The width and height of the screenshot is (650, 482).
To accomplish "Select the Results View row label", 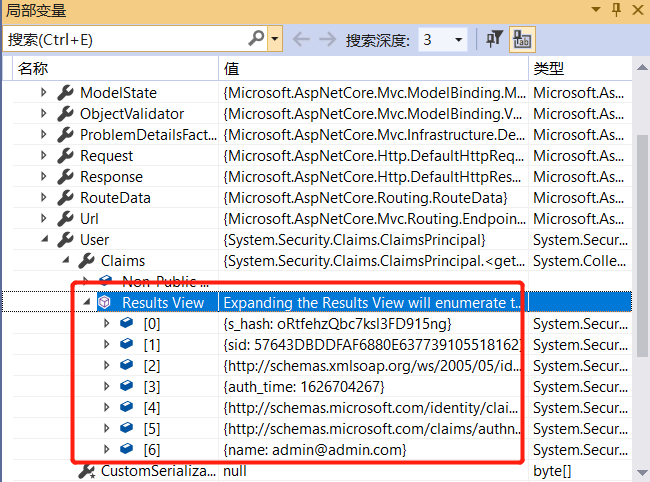I will [163, 303].
